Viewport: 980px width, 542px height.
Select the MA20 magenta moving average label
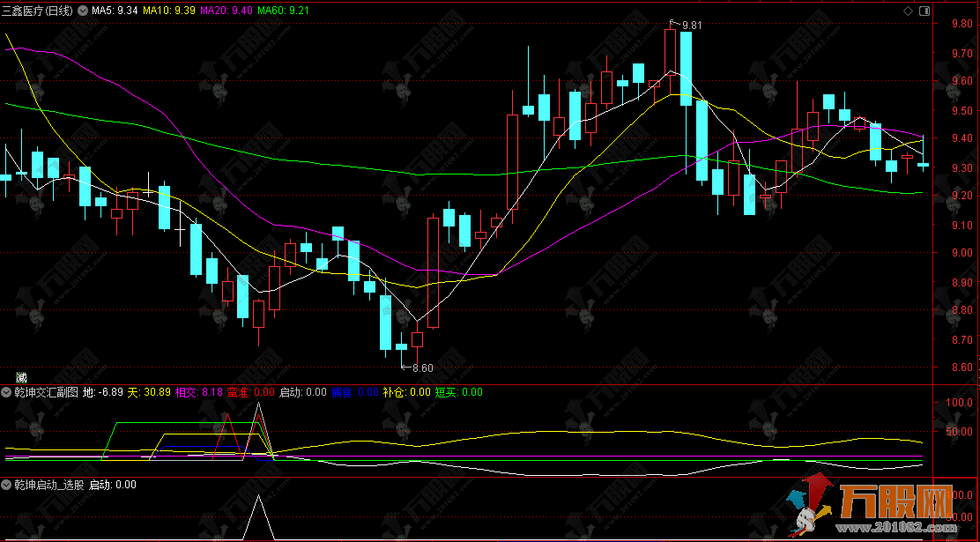click(x=226, y=11)
